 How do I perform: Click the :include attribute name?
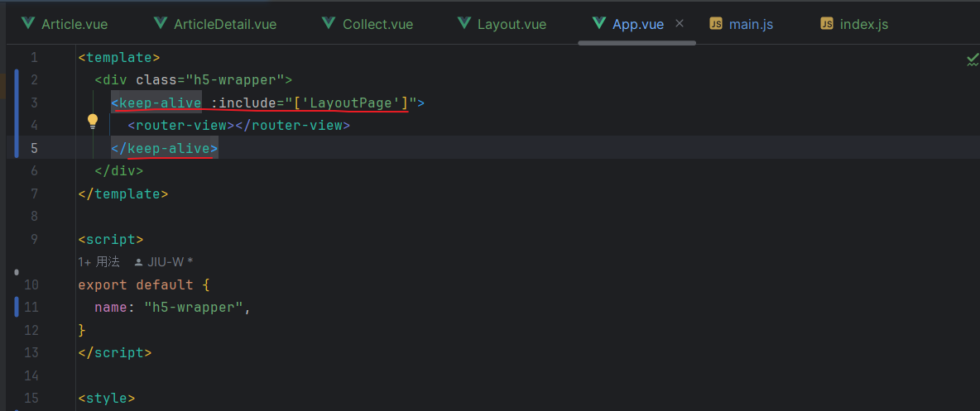click(x=243, y=103)
